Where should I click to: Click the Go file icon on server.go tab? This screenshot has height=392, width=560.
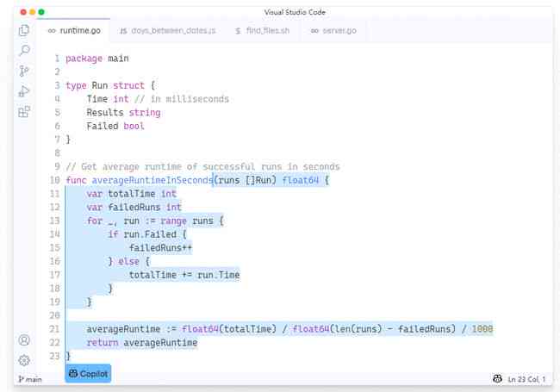[314, 31]
